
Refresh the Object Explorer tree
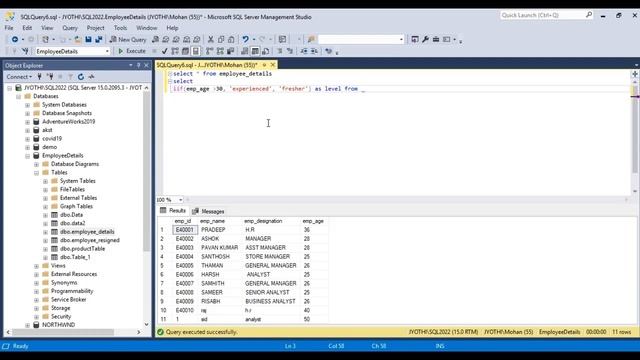81,77
